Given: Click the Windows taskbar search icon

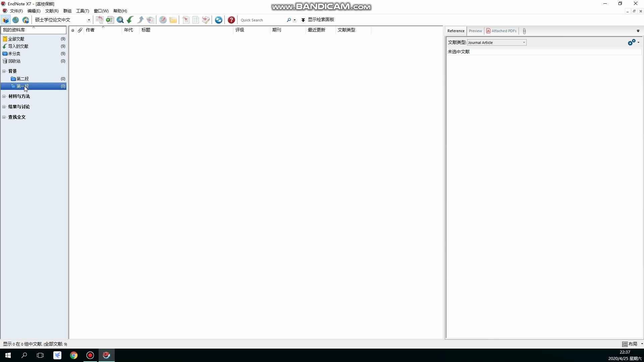Looking at the screenshot, I should click(x=24, y=355).
